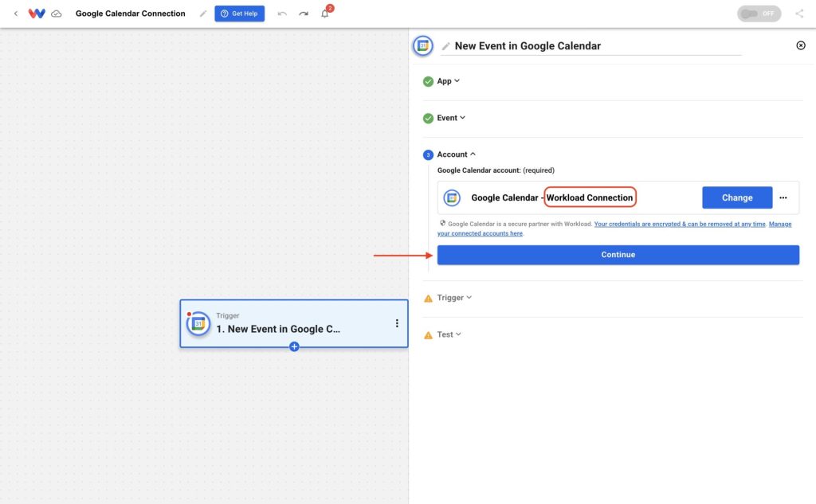Toggle the workflow OFF switch on
The image size is (816, 504).
(x=759, y=14)
